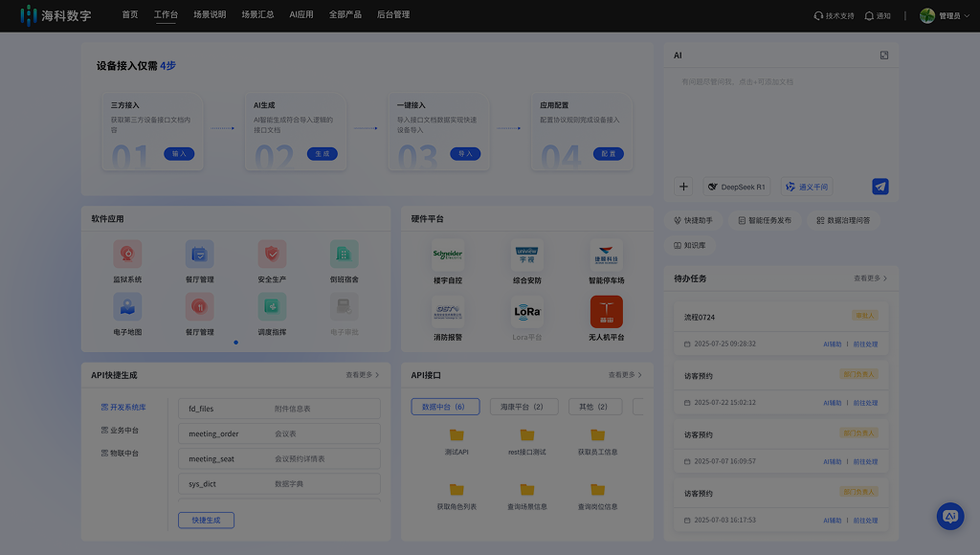Go to 场景汇总 in top navigation
Viewport: 980px width, 555px height.
tap(257, 15)
